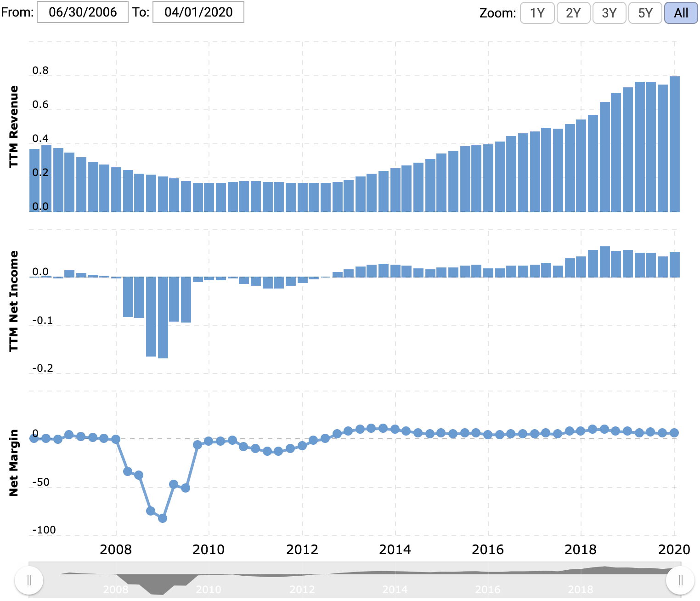Click the 2018 x-axis label
The height and width of the screenshot is (601, 700).
pyautogui.click(x=581, y=550)
